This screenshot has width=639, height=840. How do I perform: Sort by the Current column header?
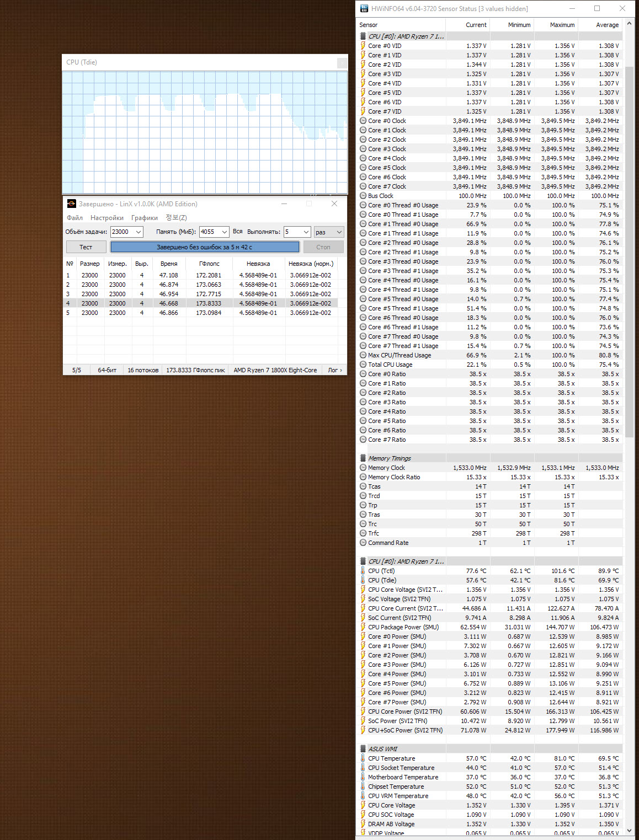467,25
